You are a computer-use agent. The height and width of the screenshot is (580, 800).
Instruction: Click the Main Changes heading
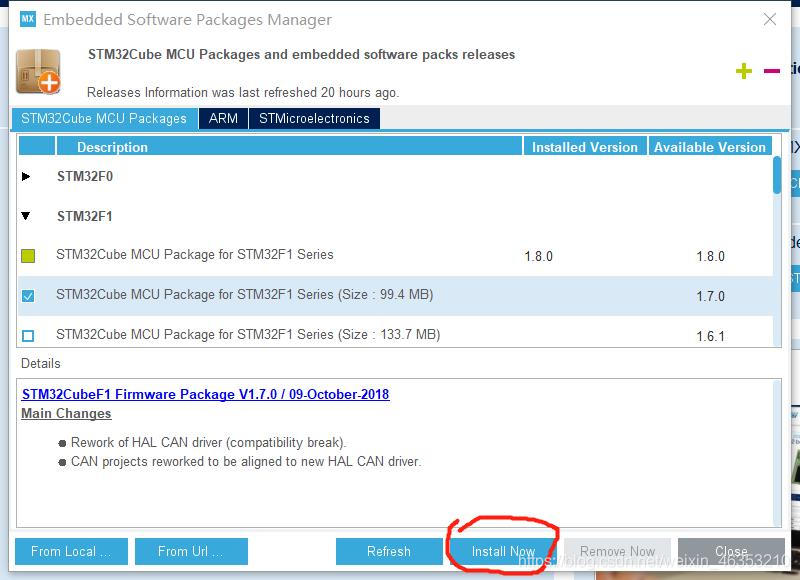click(66, 413)
